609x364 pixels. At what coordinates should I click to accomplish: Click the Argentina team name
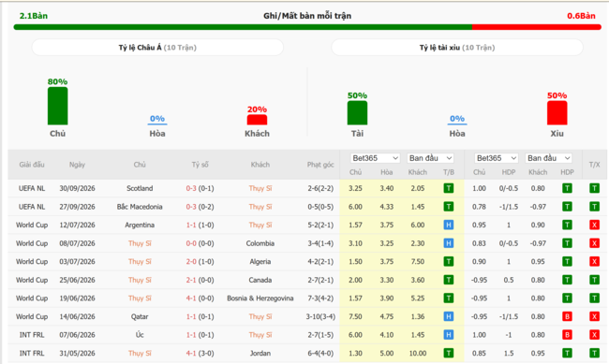tap(140, 225)
